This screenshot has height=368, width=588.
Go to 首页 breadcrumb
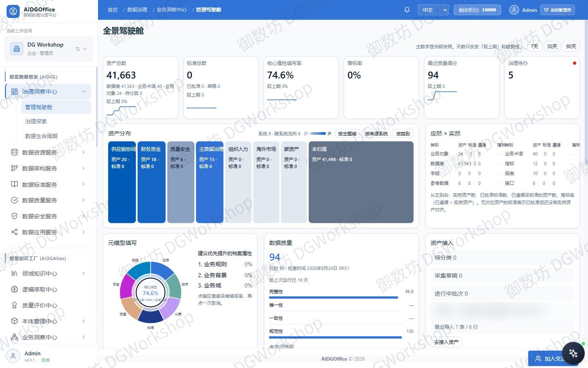113,10
